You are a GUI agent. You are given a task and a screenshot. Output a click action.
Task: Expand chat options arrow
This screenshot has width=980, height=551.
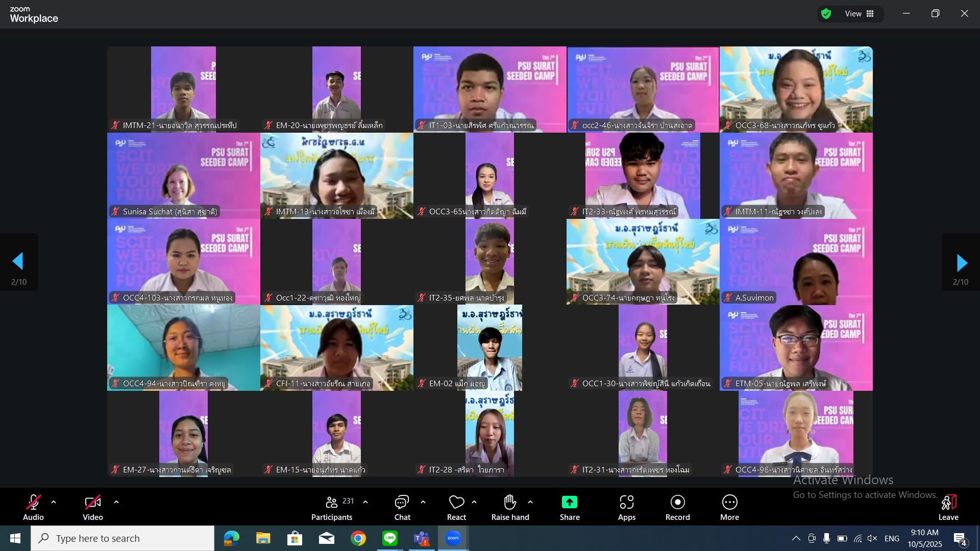tap(423, 503)
